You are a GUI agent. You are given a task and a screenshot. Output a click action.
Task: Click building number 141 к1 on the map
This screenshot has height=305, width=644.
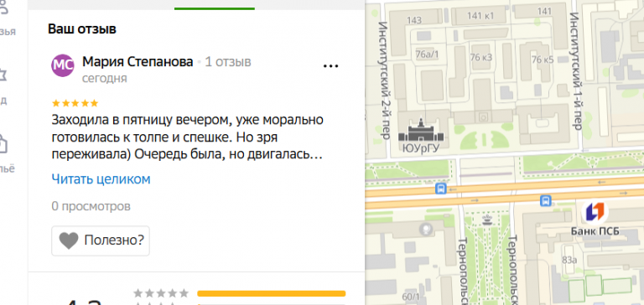(x=480, y=16)
